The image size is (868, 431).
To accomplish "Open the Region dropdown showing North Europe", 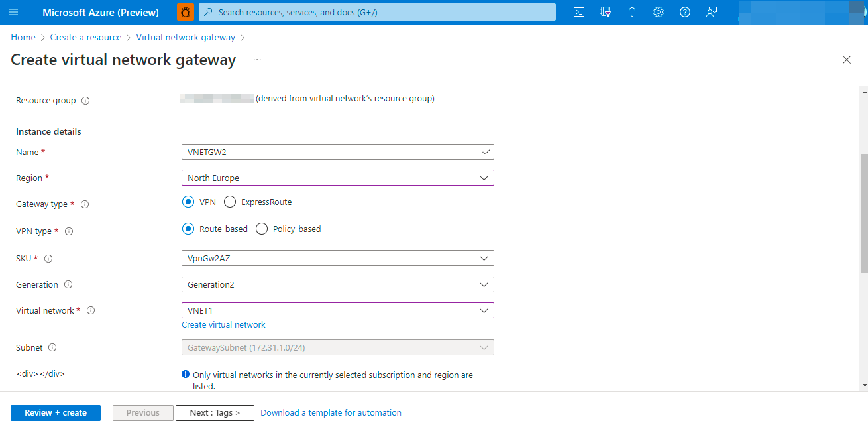I will [x=338, y=178].
